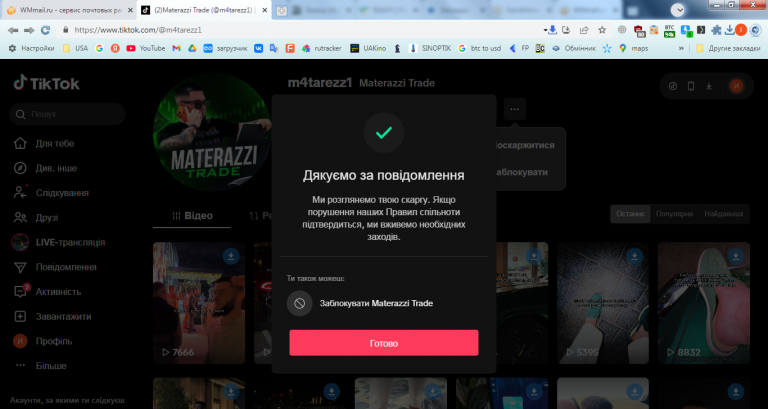Open SINOPTIK bookmark

tap(430, 48)
